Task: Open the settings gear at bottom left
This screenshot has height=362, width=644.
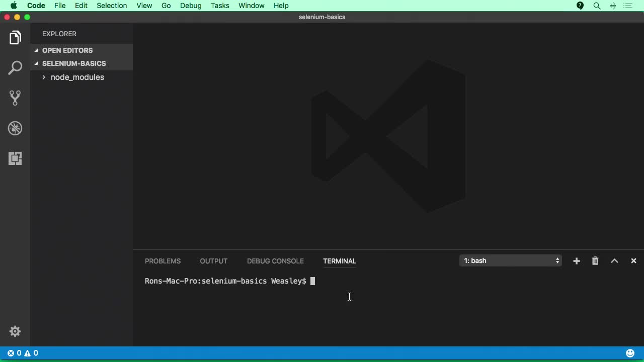Action: point(15,331)
